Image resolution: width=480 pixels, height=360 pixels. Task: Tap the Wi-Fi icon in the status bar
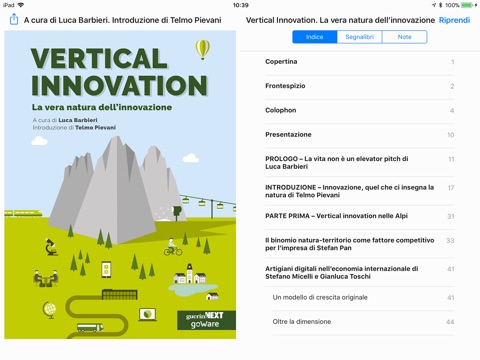[x=21, y=5]
